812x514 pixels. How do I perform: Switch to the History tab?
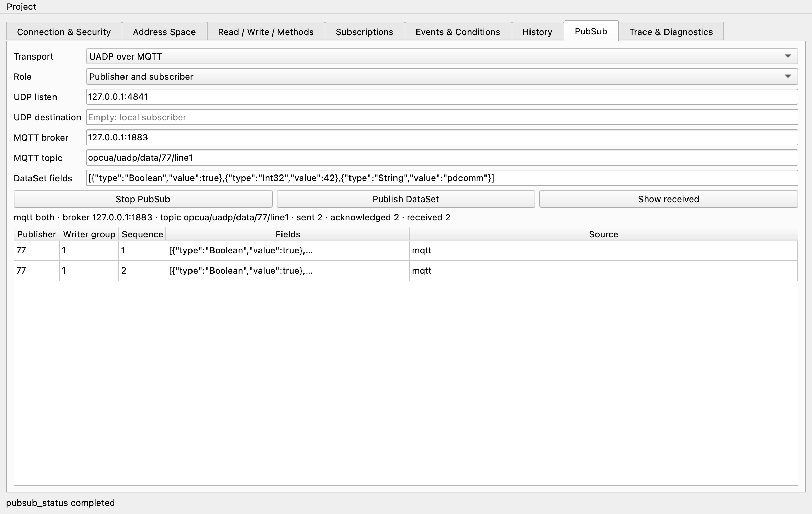point(538,32)
